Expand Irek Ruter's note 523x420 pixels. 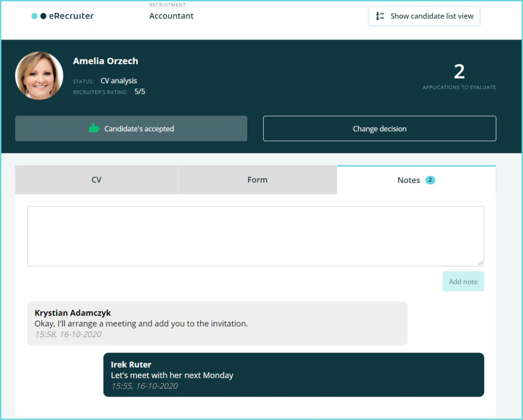point(293,375)
